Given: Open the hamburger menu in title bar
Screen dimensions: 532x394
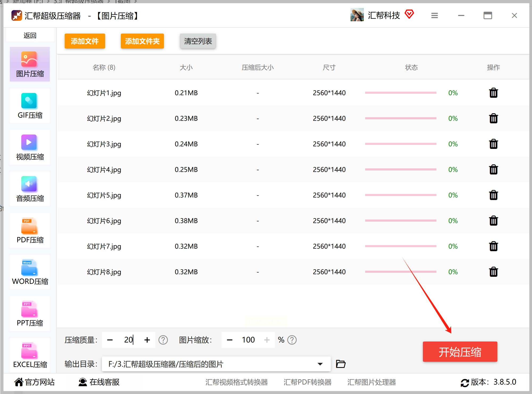Looking at the screenshot, I should tap(434, 15).
